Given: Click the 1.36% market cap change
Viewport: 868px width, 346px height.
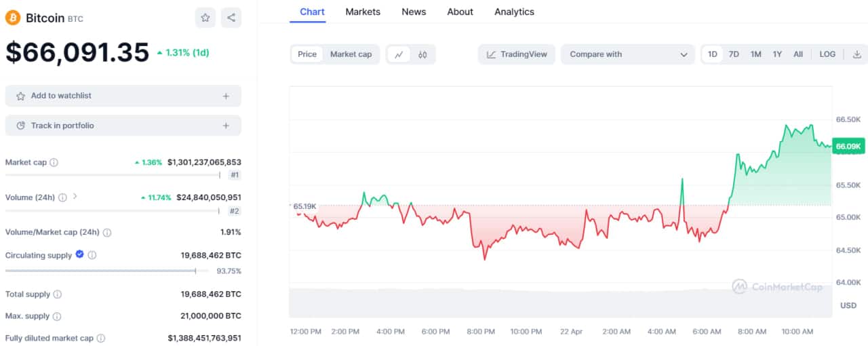Looking at the screenshot, I should tap(149, 162).
